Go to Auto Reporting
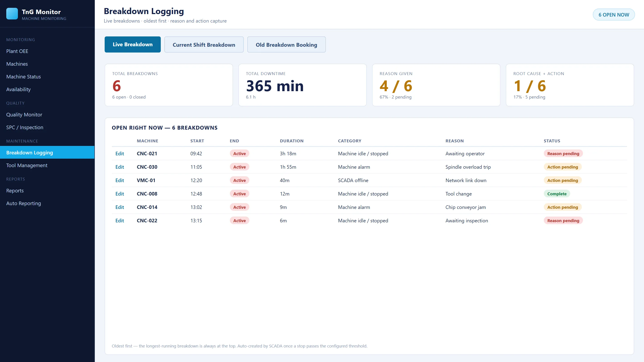 [47, 203]
